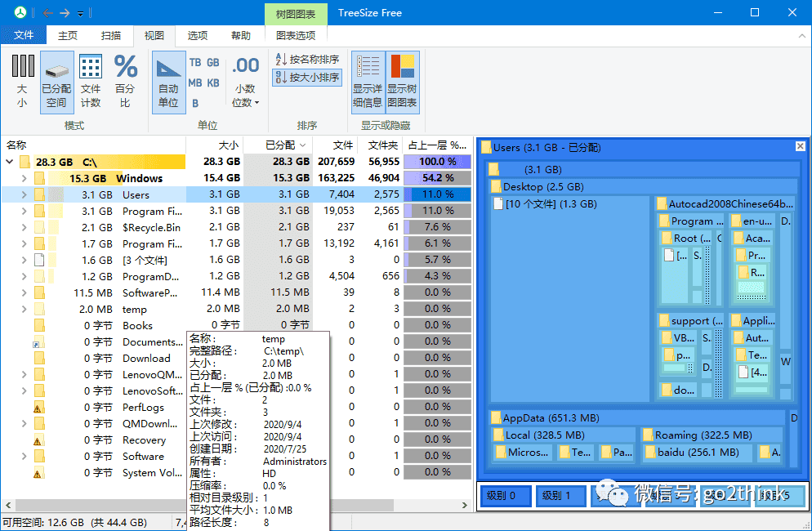Viewport: 812px width, 531px height.
Task: Click the 11.0 % bar of Users row
Action: pyautogui.click(x=438, y=194)
